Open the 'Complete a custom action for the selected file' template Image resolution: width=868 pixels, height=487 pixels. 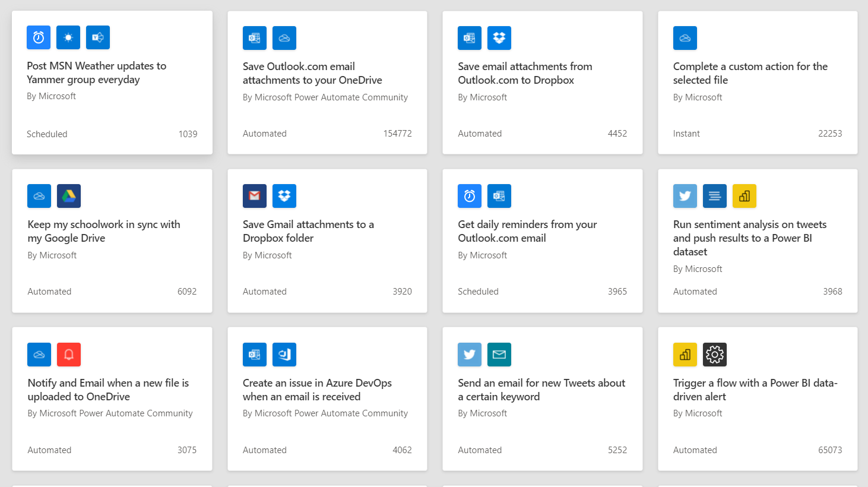click(x=750, y=73)
